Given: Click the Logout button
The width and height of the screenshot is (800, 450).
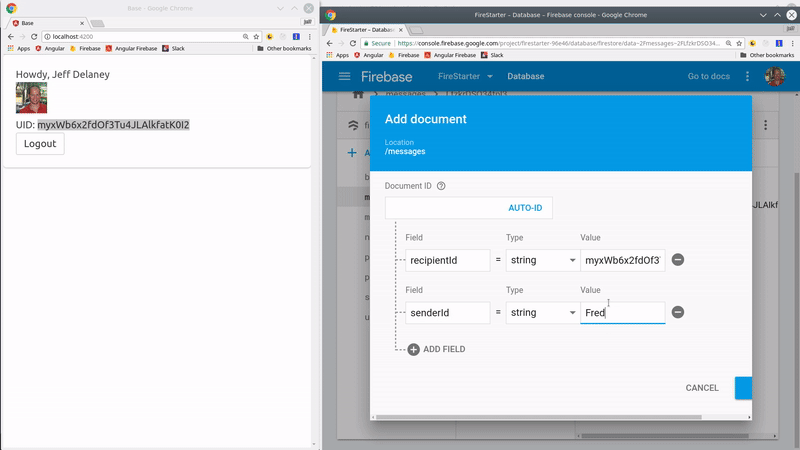Looking at the screenshot, I should (40, 144).
